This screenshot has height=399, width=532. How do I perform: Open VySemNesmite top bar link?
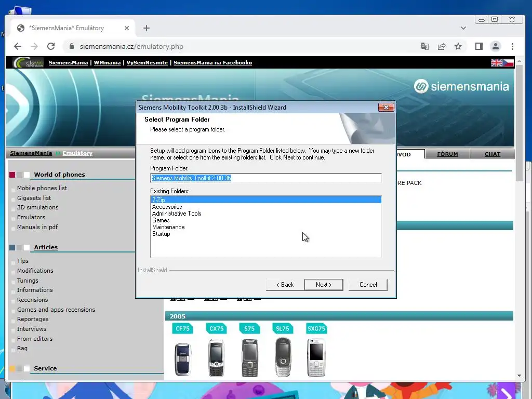(147, 62)
